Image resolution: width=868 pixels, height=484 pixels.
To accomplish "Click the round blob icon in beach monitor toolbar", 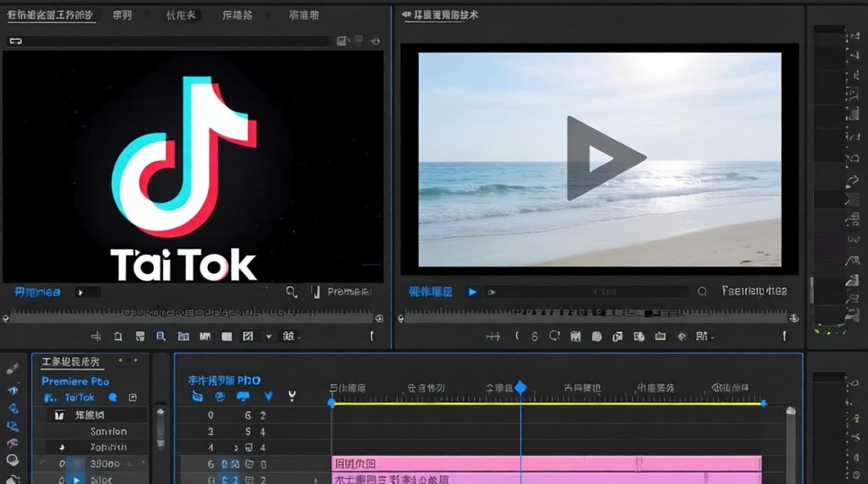I will click(x=597, y=336).
